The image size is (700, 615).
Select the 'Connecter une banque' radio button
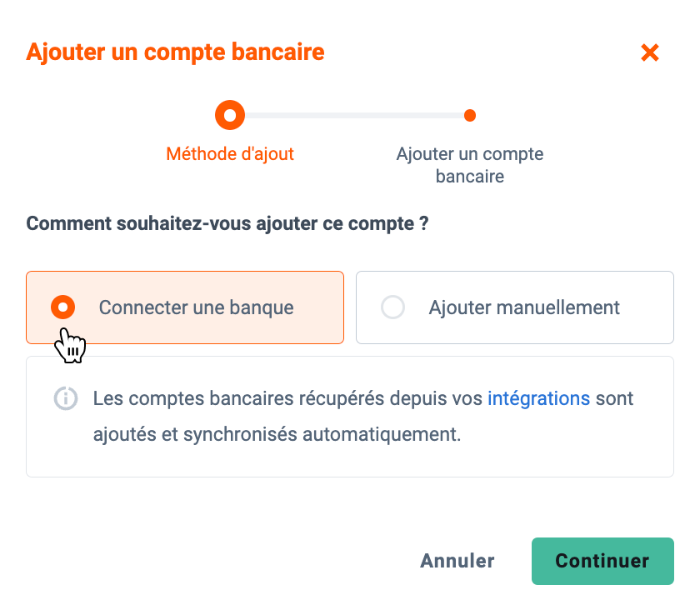[63, 307]
